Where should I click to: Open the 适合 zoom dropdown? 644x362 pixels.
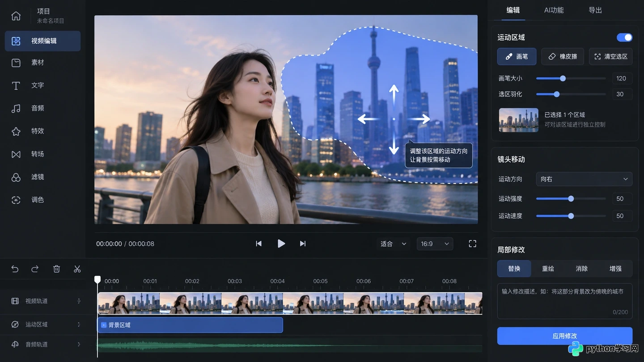coord(394,244)
